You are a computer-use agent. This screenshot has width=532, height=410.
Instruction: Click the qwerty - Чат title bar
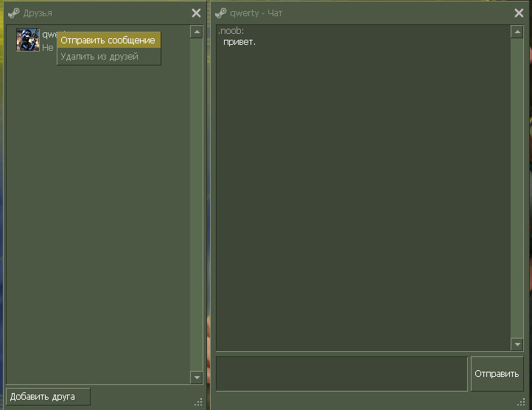point(368,13)
